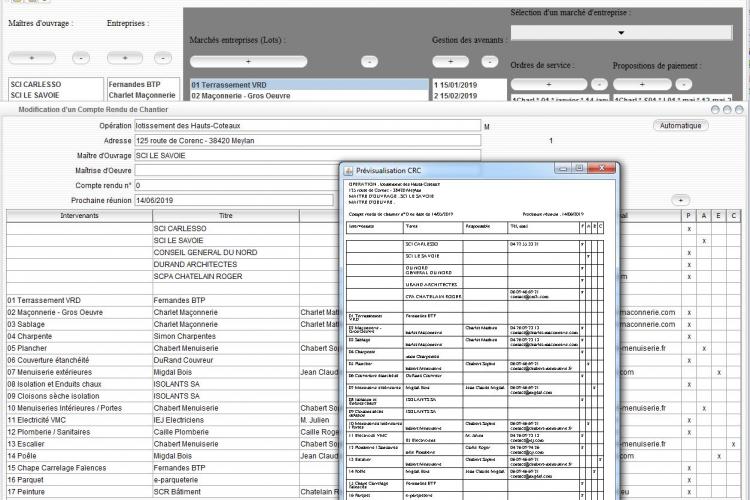Toggle the A mark for the SCI LE SAVOIE row
The width and height of the screenshot is (750, 500).
(704, 241)
